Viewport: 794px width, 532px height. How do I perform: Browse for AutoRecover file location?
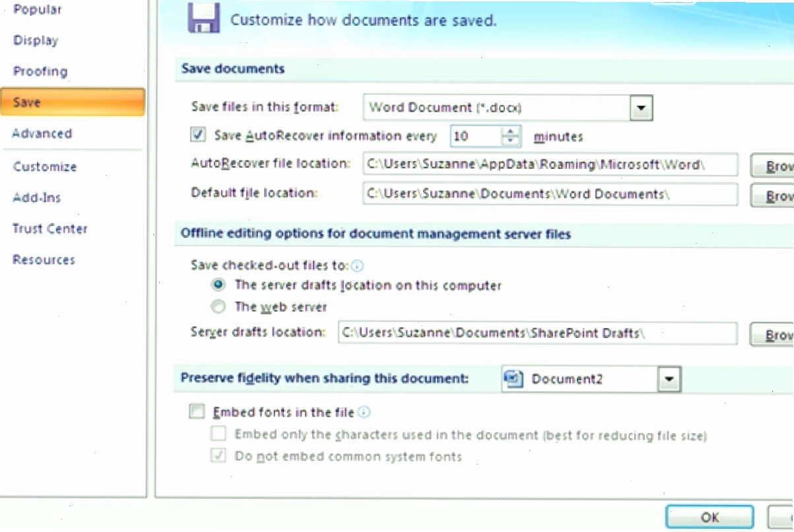tap(772, 166)
